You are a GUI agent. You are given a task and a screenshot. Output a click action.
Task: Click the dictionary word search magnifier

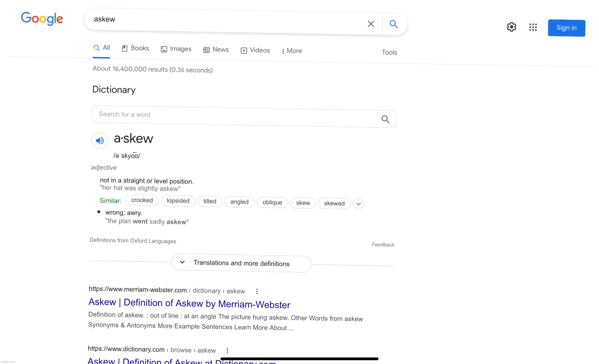click(385, 119)
